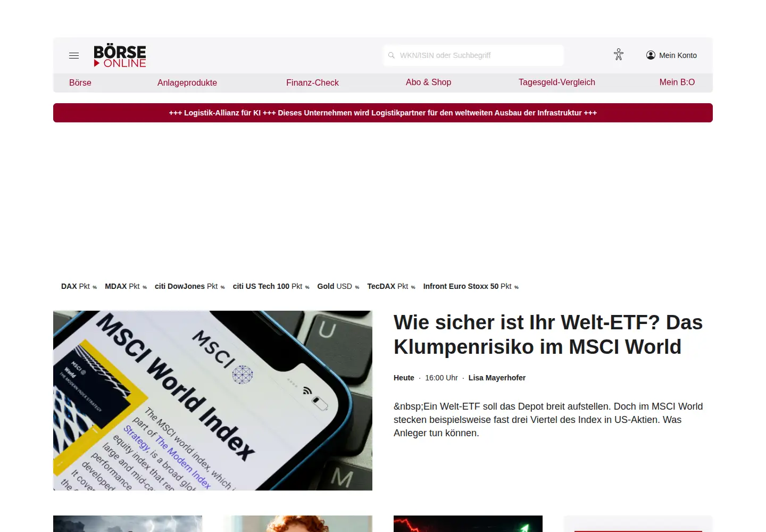Select the Infront Euro Stoxx 50 ticker
766x532 pixels.
[x=471, y=286]
